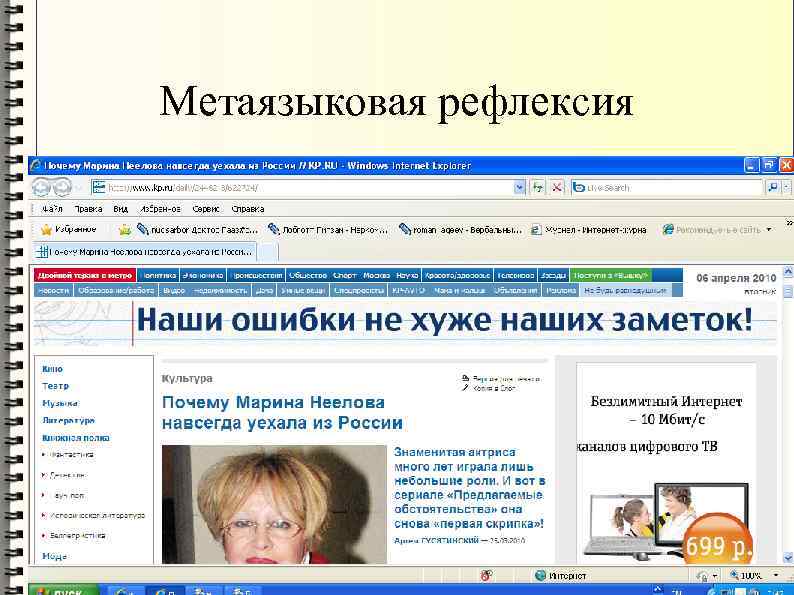Open the Справка menu
Image resolution: width=794 pixels, height=595 pixels.
click(248, 209)
